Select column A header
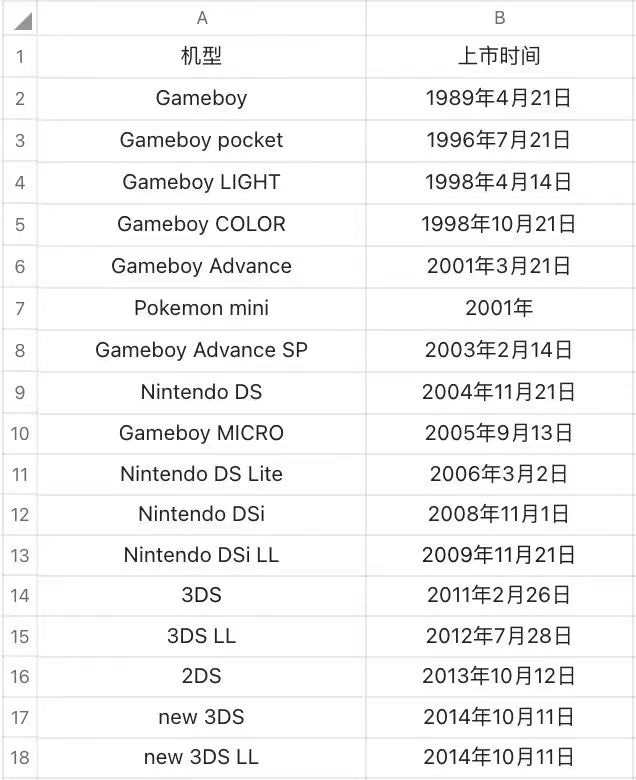The height and width of the screenshot is (780, 636). click(201, 18)
